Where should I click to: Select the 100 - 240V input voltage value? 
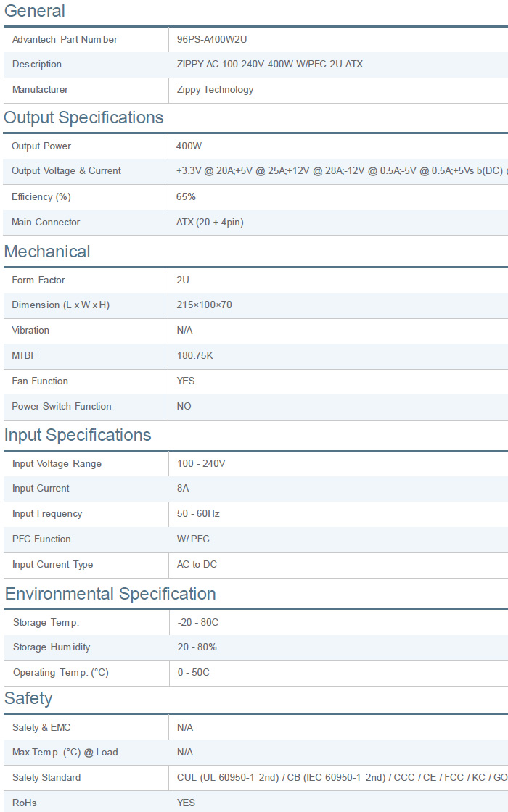pyautogui.click(x=201, y=464)
